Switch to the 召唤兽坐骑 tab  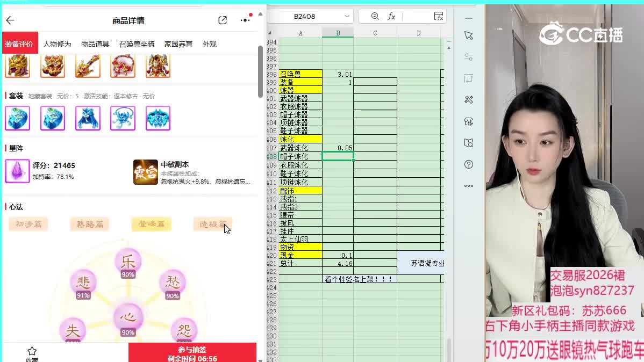click(137, 44)
